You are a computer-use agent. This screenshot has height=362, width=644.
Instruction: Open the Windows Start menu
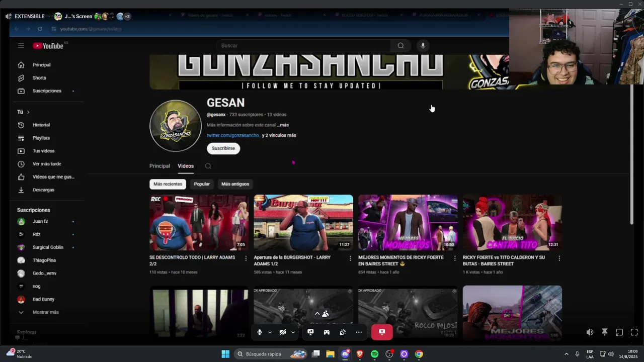[x=225, y=354]
